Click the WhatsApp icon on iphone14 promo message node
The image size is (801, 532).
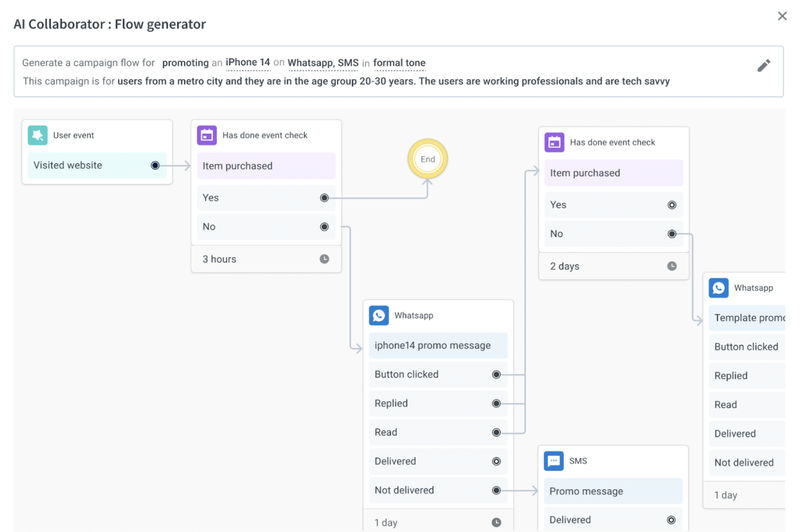(x=379, y=315)
